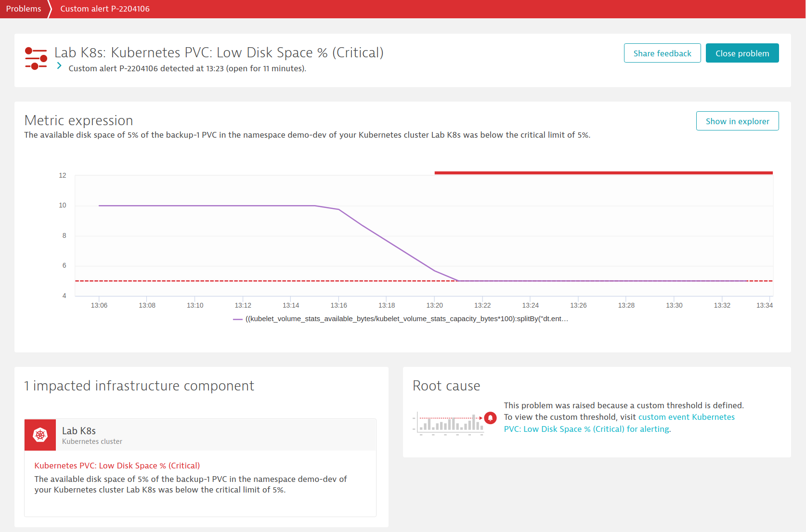Click the 13:20 time axis label
Viewport: 806px width, 532px height.
click(434, 305)
